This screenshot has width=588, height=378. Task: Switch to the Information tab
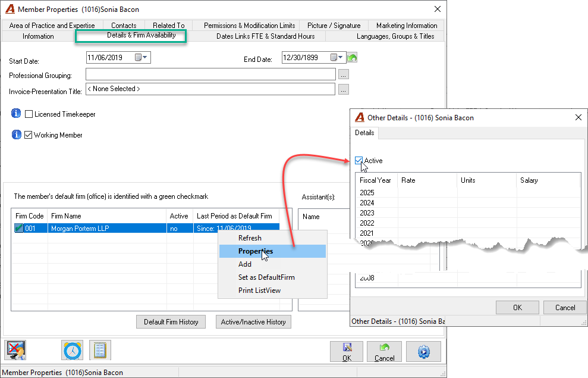click(x=38, y=36)
